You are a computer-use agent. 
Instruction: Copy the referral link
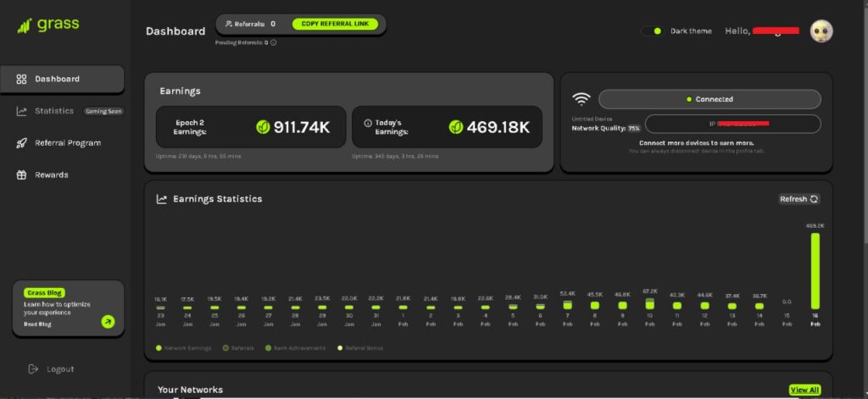point(335,25)
